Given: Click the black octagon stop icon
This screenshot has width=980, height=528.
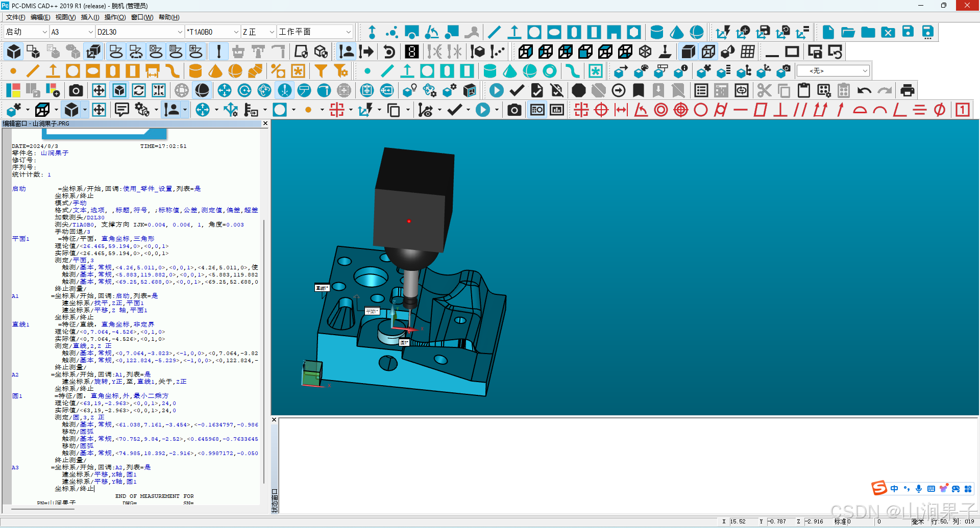Looking at the screenshot, I should [578, 91].
